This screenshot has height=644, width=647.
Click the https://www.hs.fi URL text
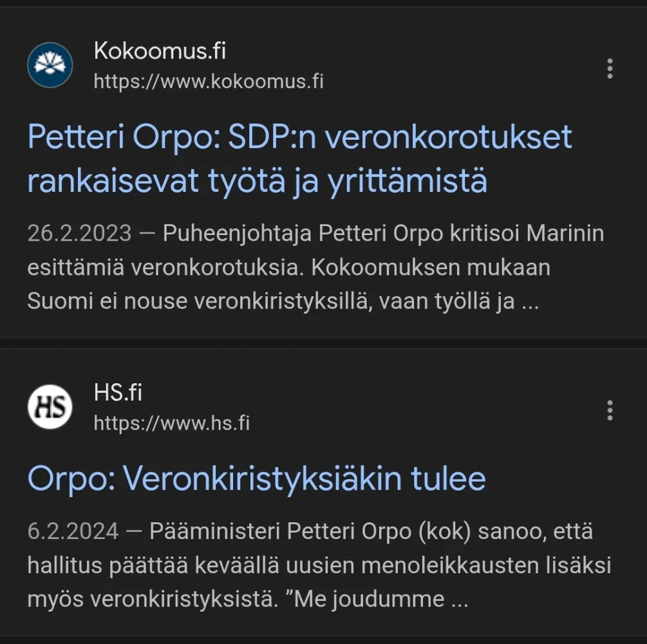click(172, 423)
